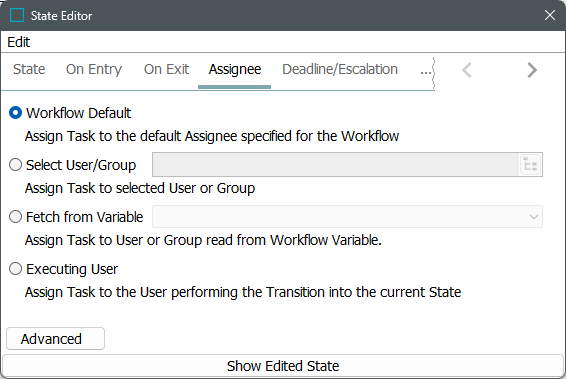Open the On Exit tab
Image resolution: width=566 pixels, height=379 pixels.
[166, 69]
